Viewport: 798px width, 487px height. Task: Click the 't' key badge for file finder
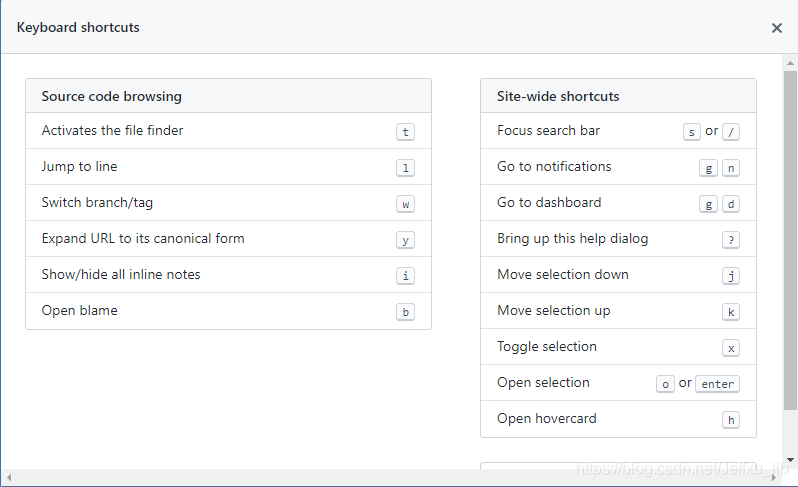pyautogui.click(x=405, y=132)
